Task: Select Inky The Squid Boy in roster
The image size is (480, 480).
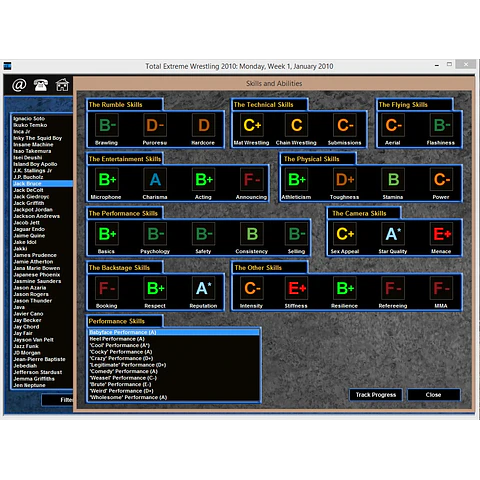Action: 42,138
